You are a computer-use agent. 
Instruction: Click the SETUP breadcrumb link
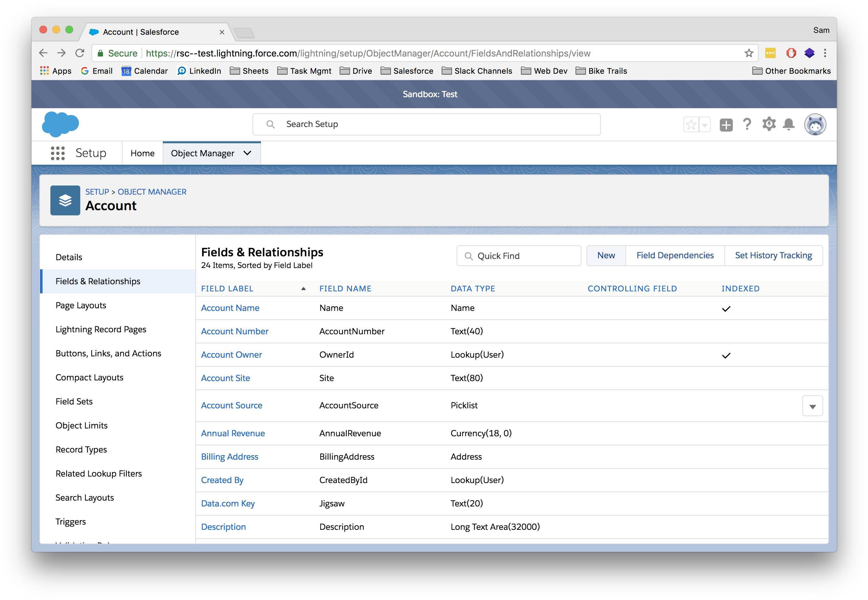click(97, 192)
